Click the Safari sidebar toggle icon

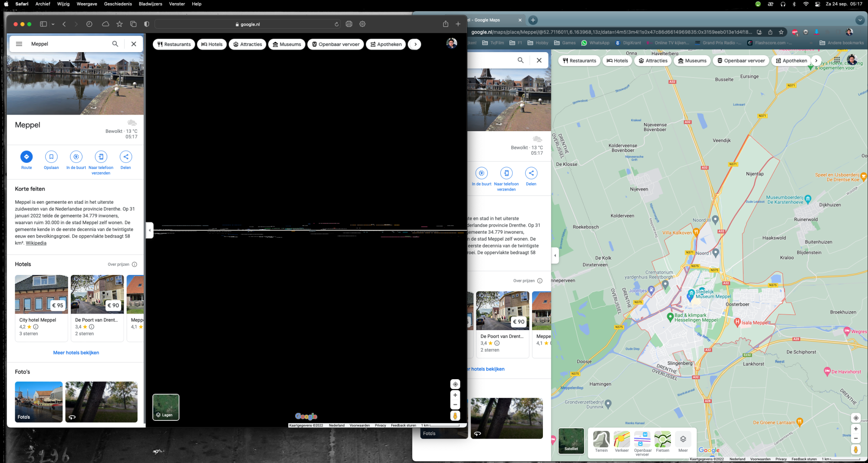[x=43, y=24]
